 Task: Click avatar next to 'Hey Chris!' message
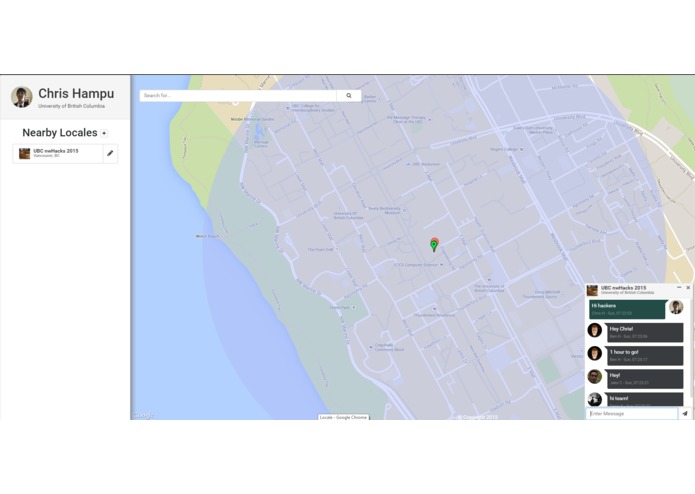tap(594, 330)
